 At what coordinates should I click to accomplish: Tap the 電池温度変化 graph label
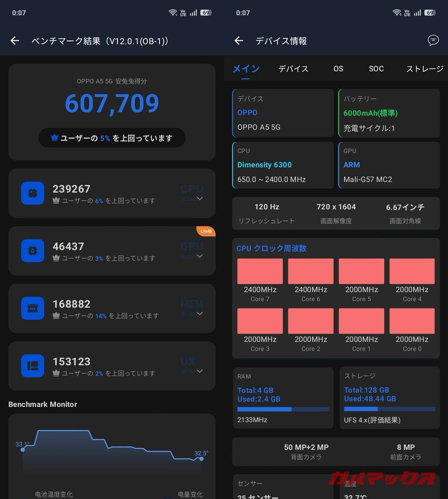(x=54, y=494)
